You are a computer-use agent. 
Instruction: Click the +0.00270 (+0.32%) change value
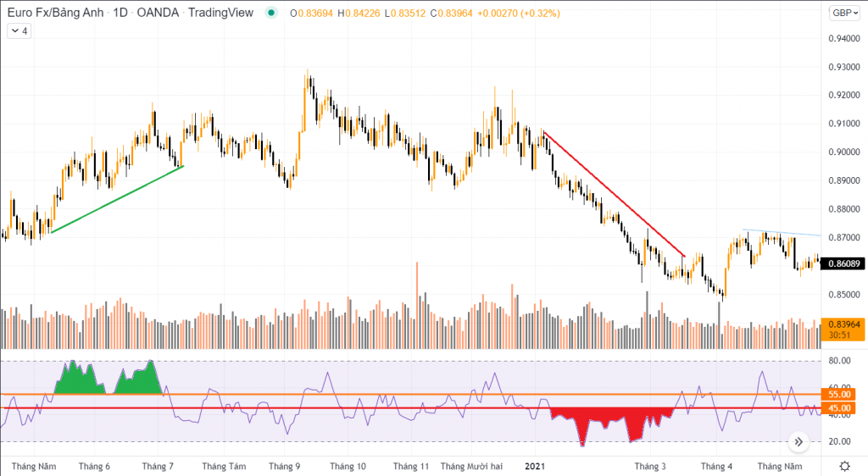(518, 14)
